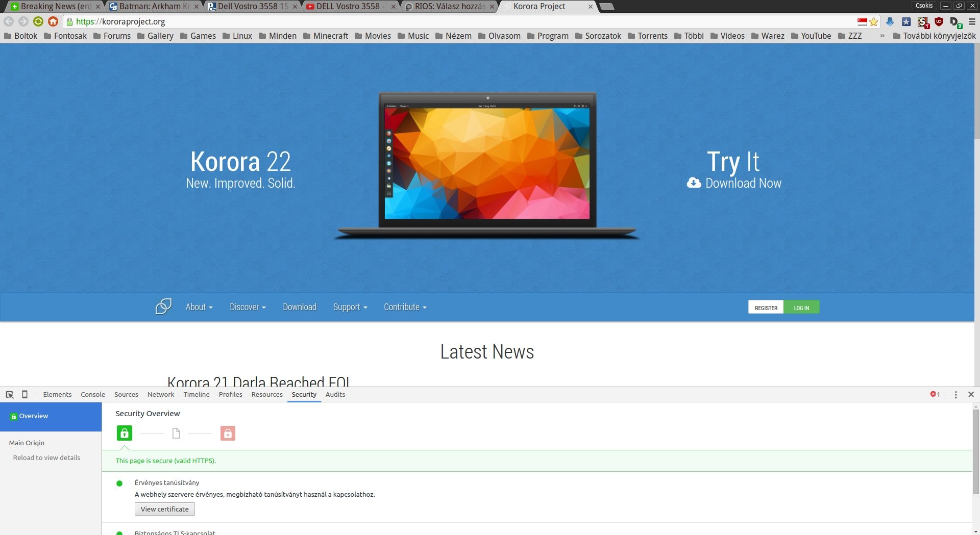980x535 pixels.
Task: Open the További könyvjelzők bookmarks folder
Action: tap(935, 36)
